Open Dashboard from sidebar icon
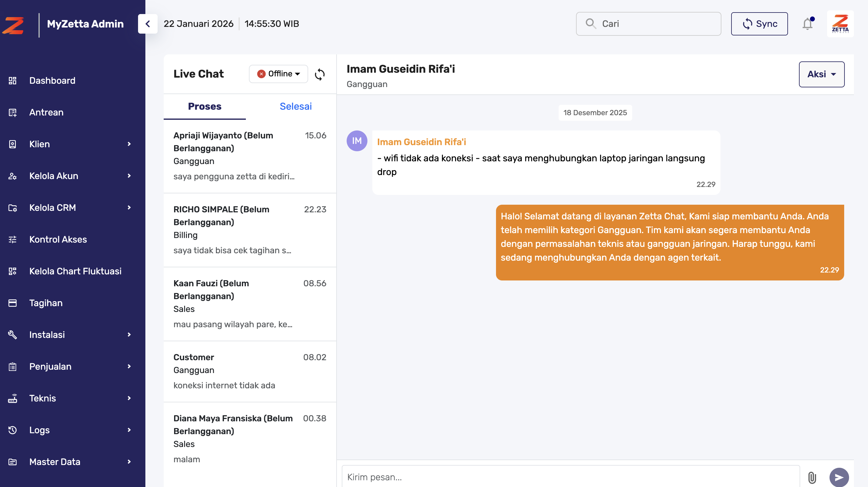Screen dimensions: 868x487 click(x=13, y=81)
